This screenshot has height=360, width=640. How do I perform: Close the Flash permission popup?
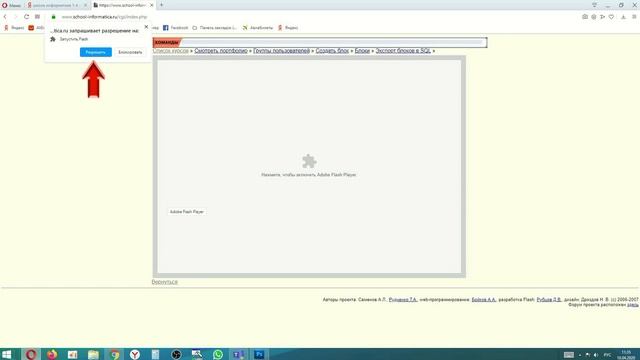(x=146, y=27)
